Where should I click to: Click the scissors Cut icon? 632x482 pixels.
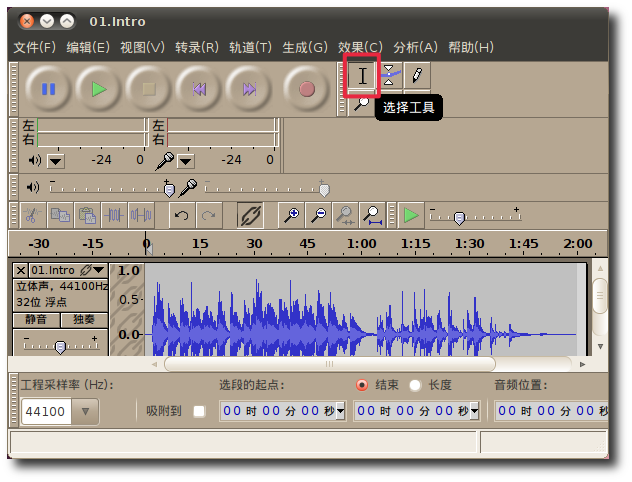click(x=31, y=214)
